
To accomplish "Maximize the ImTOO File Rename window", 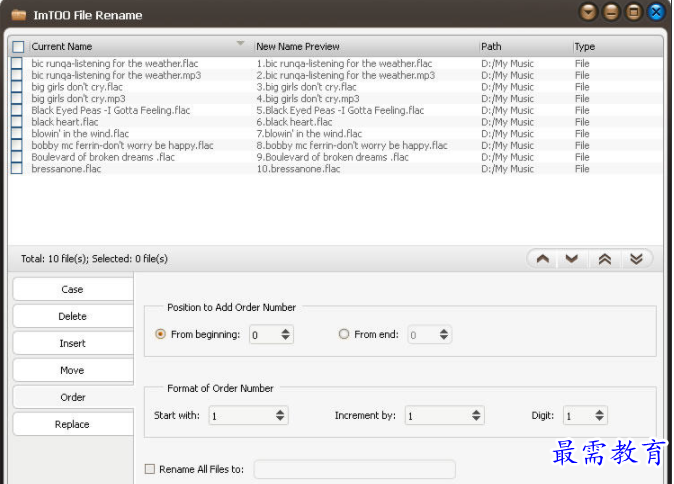I will point(634,12).
